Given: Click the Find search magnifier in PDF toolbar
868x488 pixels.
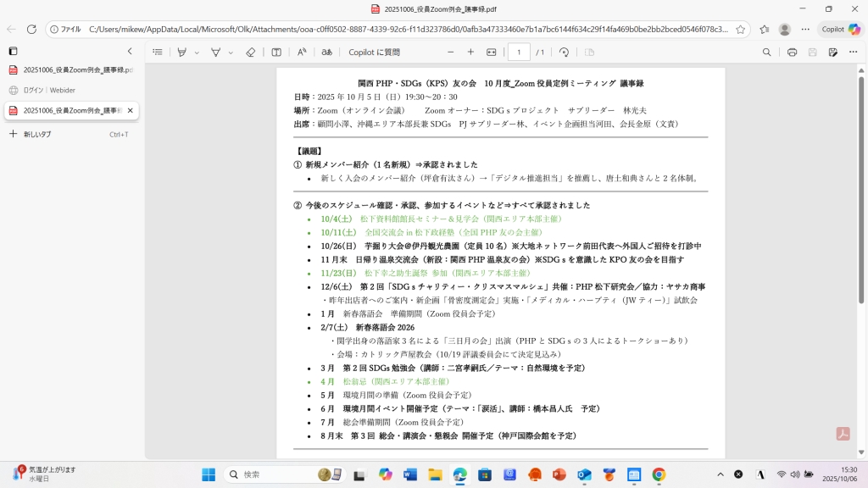Looking at the screenshot, I should [x=766, y=52].
